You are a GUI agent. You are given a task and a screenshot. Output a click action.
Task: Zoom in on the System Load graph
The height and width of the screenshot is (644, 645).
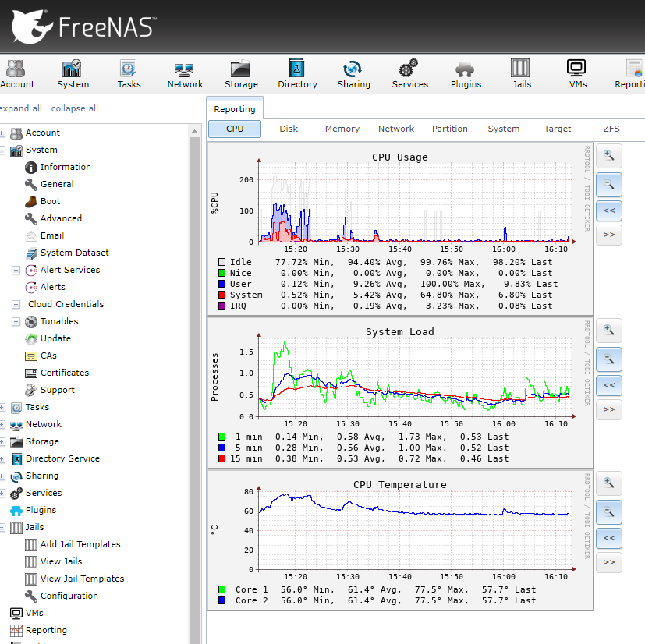click(x=609, y=331)
